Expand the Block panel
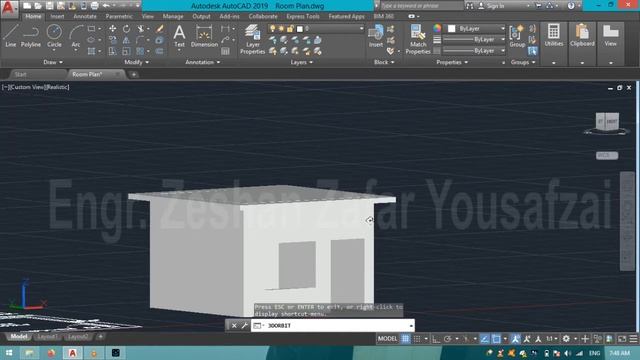The height and width of the screenshot is (360, 640). (384, 62)
